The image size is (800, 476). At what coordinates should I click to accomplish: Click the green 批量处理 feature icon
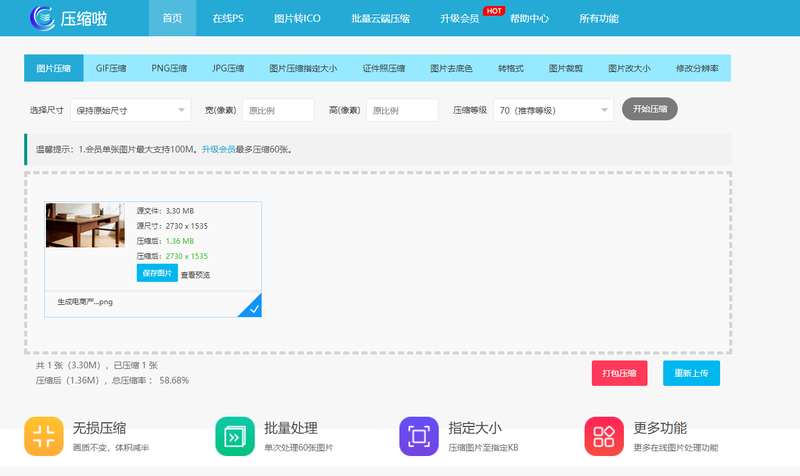pyautogui.click(x=235, y=436)
